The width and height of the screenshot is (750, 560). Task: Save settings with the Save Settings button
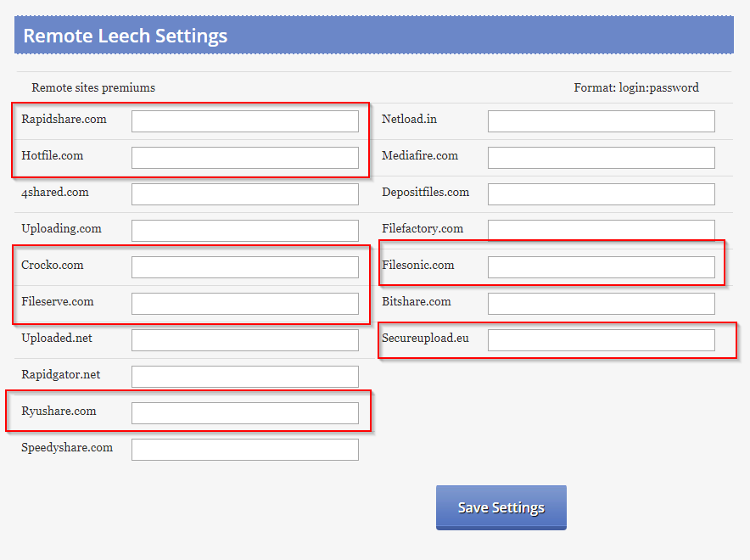(501, 507)
